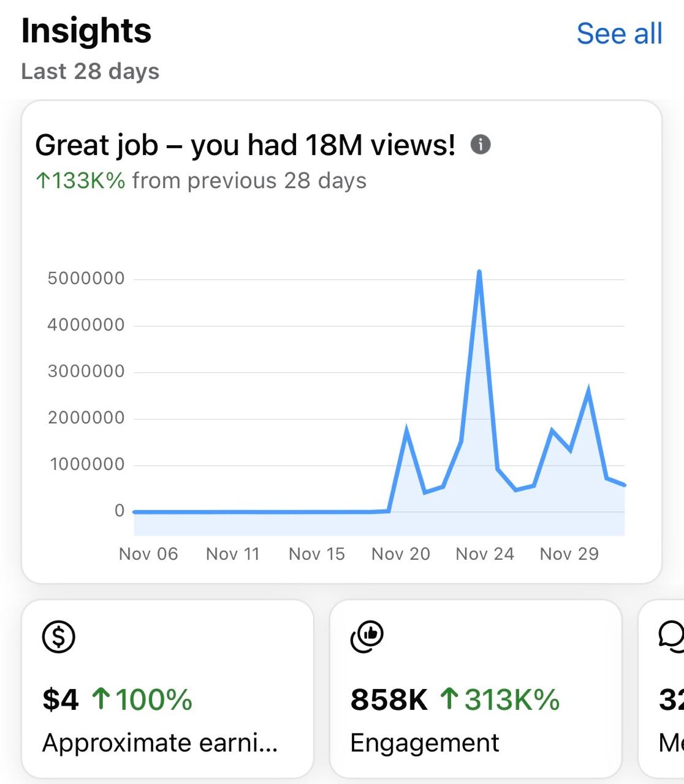Open the See all link
Screen dimensions: 684x784
pyautogui.click(x=620, y=34)
